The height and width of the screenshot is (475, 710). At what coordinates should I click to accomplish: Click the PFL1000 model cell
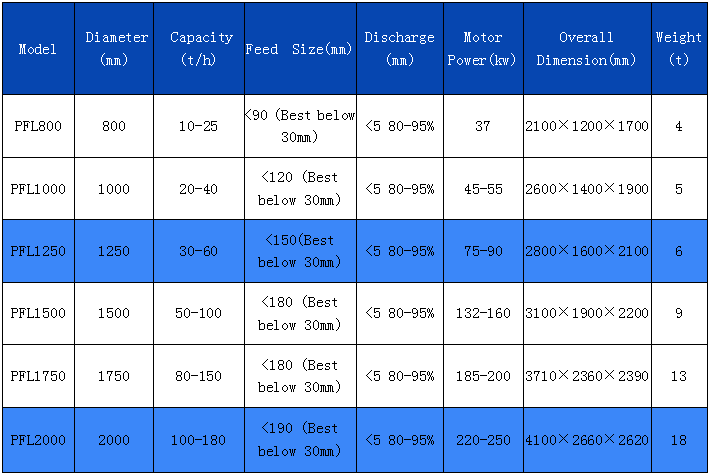(38, 189)
